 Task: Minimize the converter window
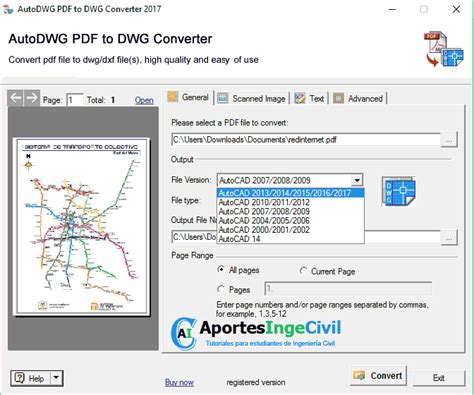pos(393,9)
